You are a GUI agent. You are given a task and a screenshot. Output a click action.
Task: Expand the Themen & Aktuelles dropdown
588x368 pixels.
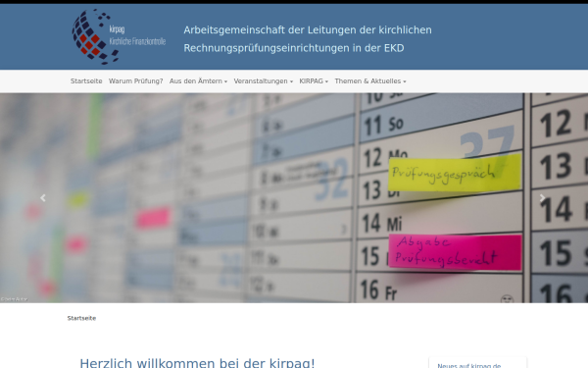click(370, 81)
